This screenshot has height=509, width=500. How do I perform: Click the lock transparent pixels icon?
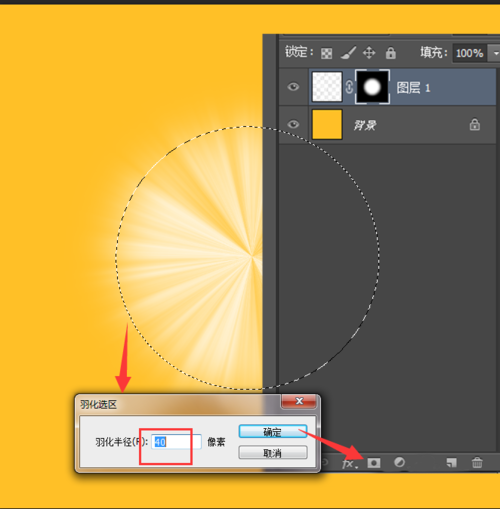pyautogui.click(x=326, y=53)
